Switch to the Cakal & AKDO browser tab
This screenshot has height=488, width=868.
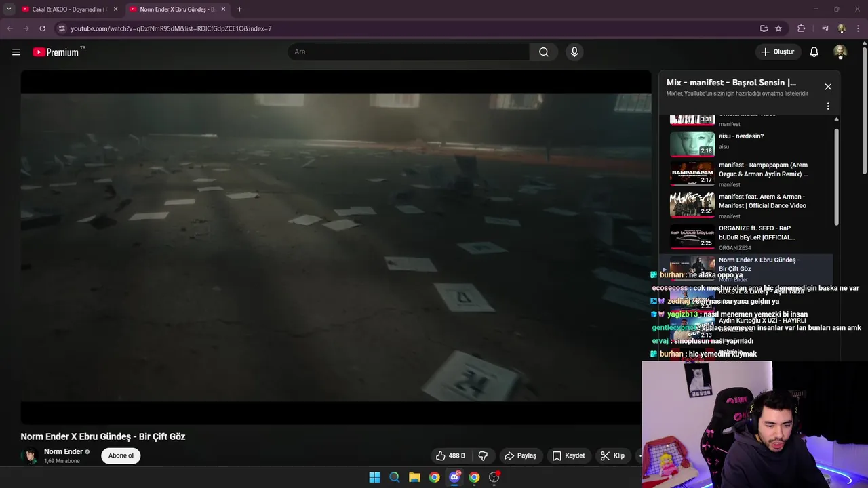point(68,9)
